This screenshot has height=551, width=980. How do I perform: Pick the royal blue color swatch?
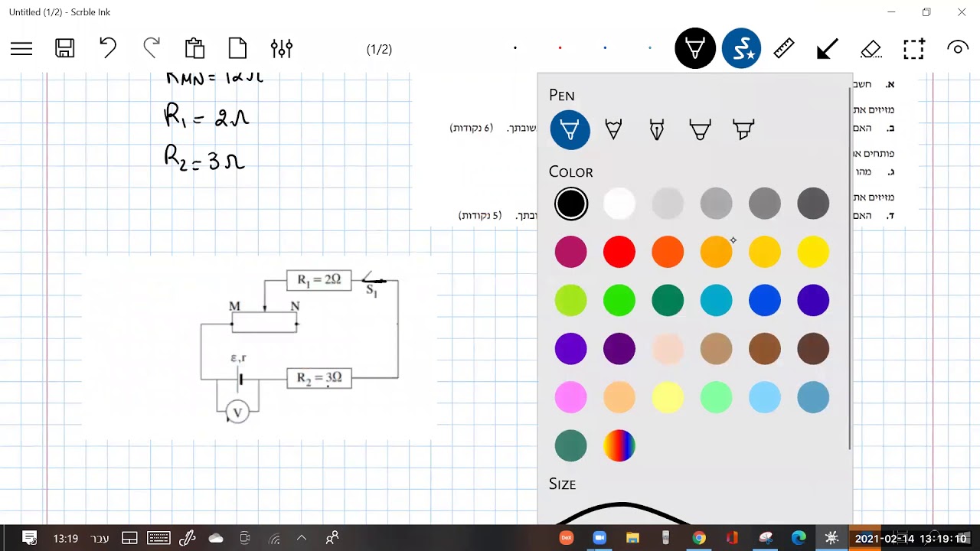765,301
